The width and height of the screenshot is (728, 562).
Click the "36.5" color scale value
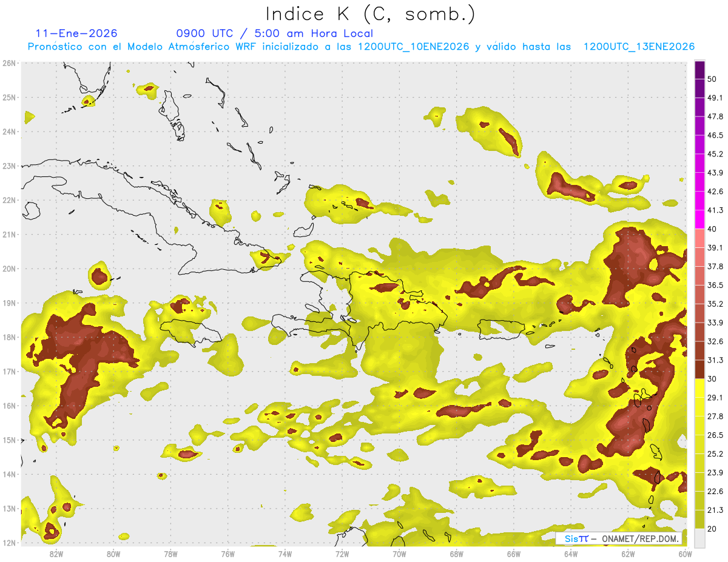[x=715, y=285]
